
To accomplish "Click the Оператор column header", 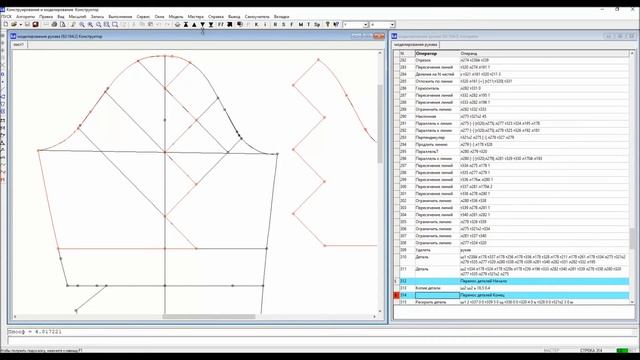I will tap(437, 53).
